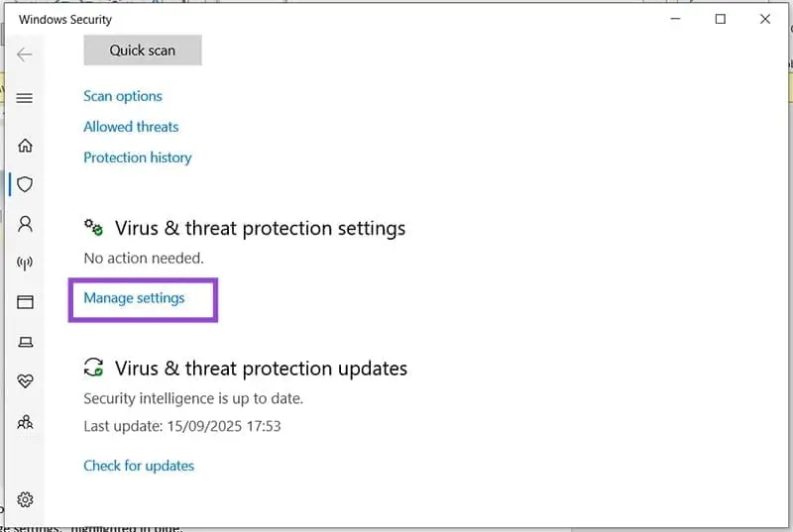Open Scan options link
Image resolution: width=793 pixels, height=532 pixels.
coord(123,96)
